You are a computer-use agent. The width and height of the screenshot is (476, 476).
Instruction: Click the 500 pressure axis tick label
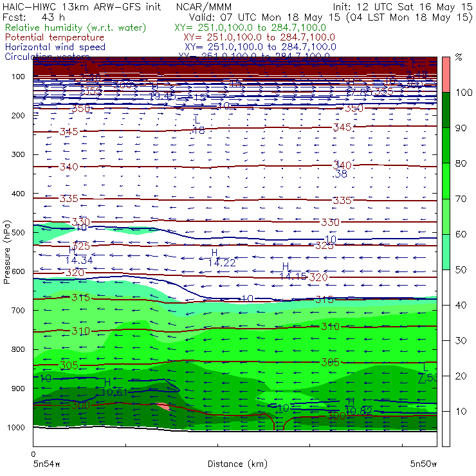click(x=18, y=233)
